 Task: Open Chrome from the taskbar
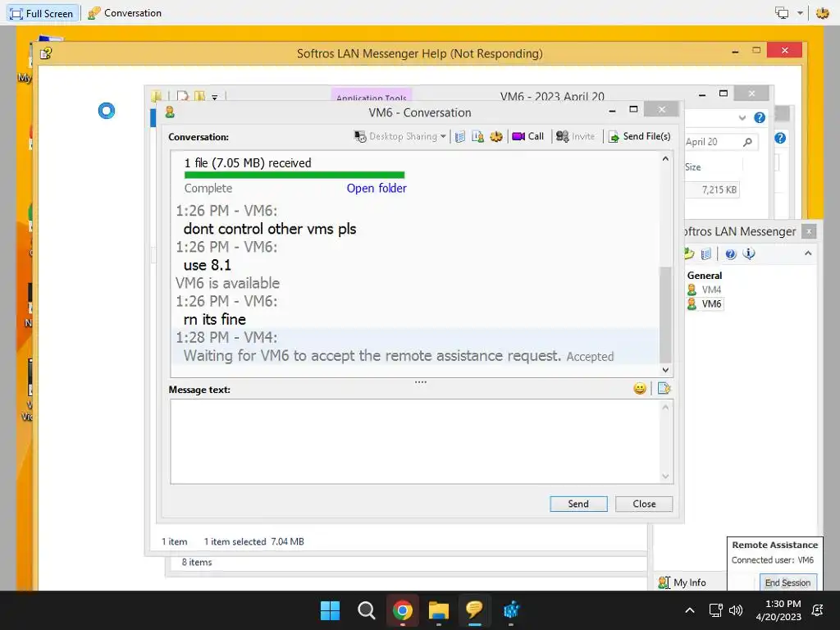tap(402, 610)
